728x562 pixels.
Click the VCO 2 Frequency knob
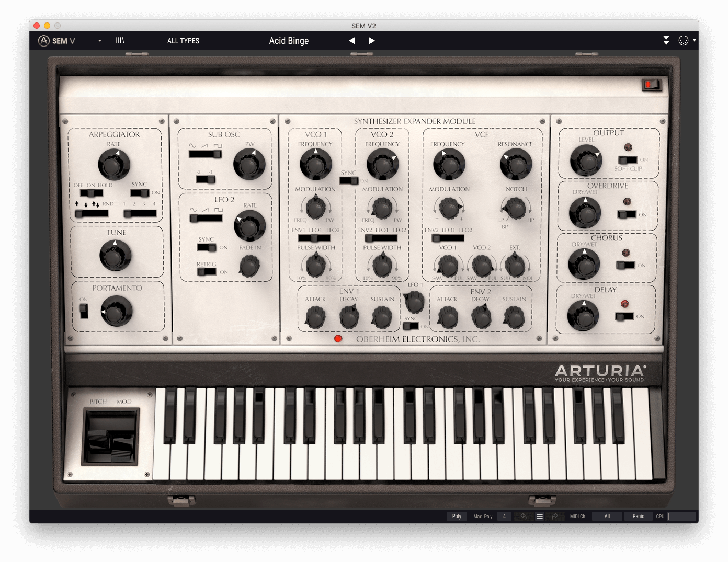(x=382, y=164)
